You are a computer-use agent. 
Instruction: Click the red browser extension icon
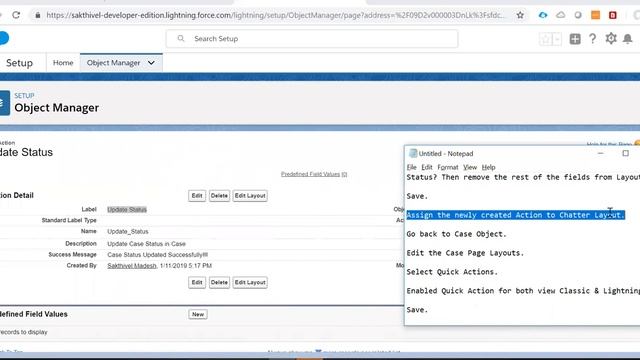(x=613, y=15)
